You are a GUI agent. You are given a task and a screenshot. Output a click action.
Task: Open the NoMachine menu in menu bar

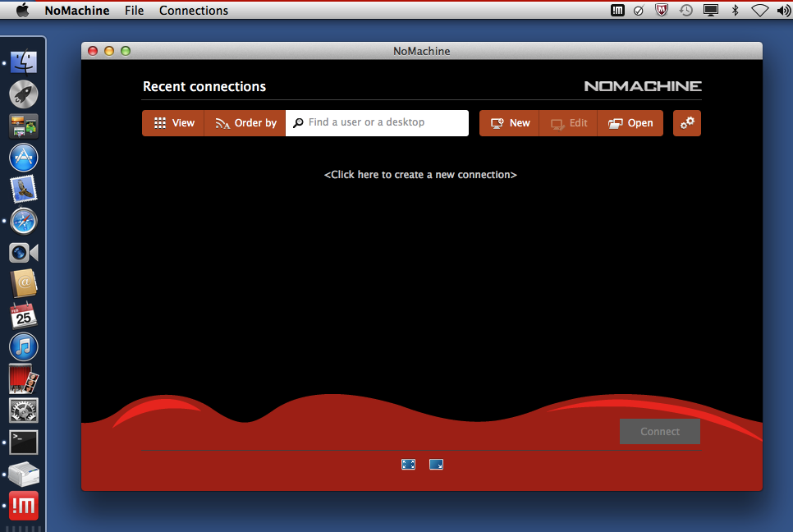(77, 10)
